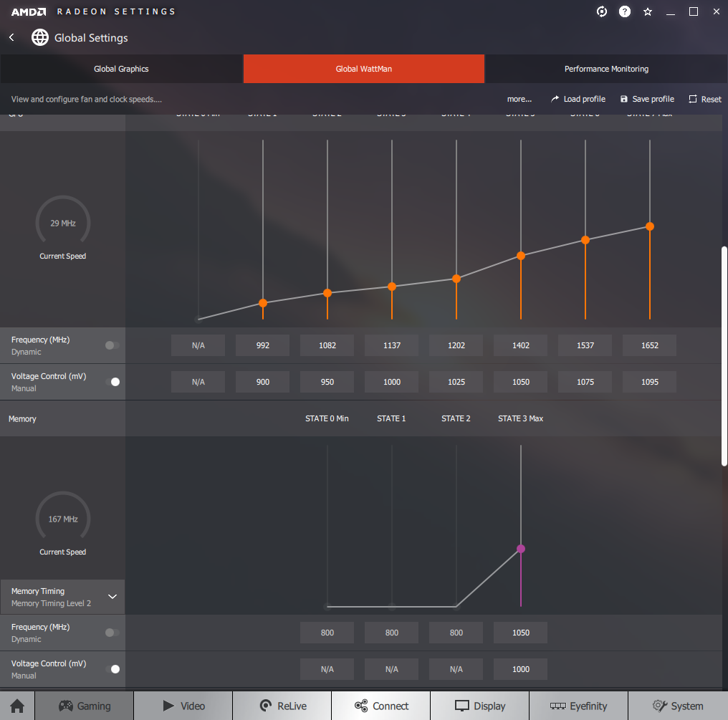The image size is (728, 720).
Task: Click GPU State 7 Max slider handle
Action: pos(650,226)
